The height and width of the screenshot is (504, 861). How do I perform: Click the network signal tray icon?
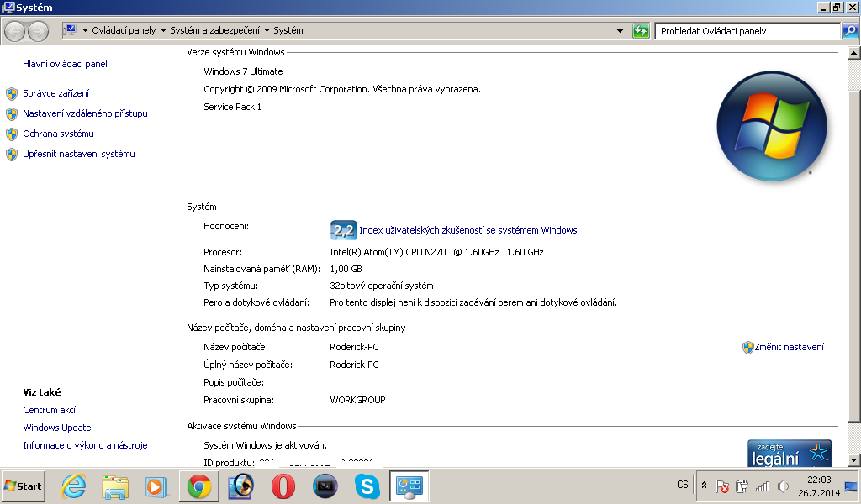point(763,486)
